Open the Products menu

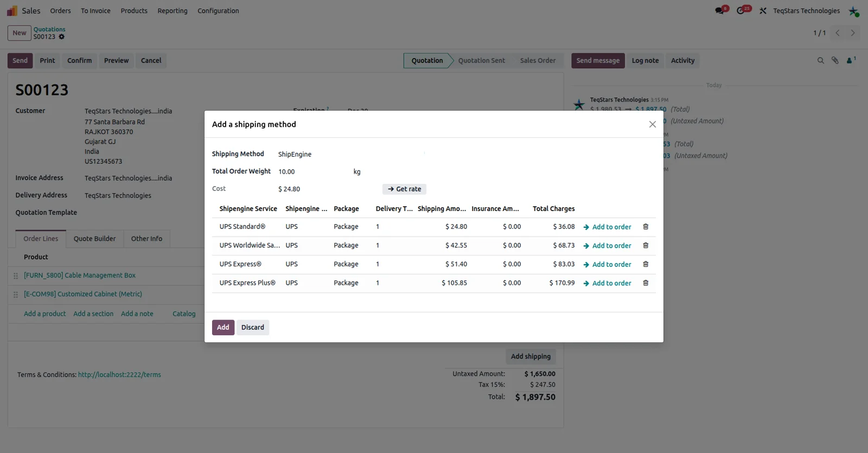pos(134,11)
